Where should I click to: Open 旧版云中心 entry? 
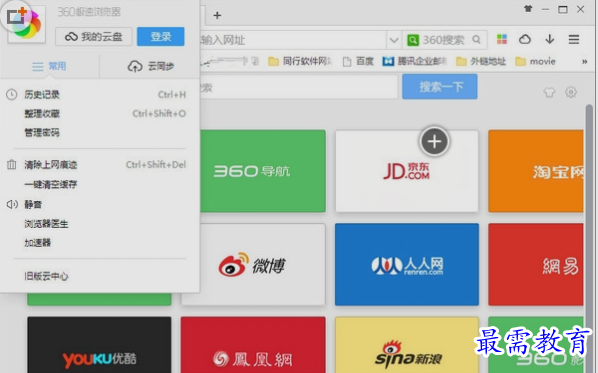(x=46, y=276)
